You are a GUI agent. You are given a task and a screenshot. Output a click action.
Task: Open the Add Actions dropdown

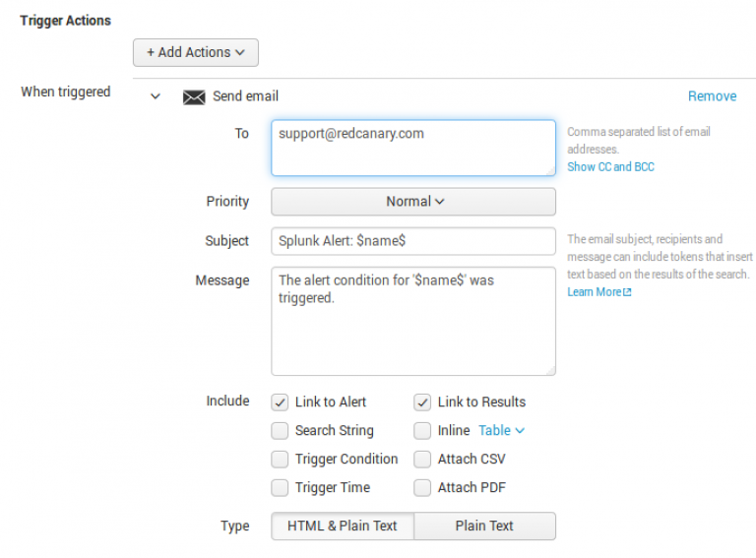point(196,52)
